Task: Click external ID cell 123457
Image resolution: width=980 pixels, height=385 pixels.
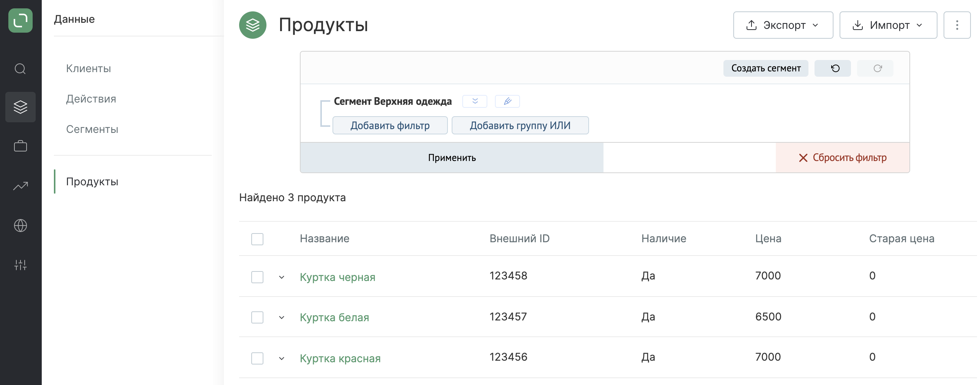Action: [508, 317]
